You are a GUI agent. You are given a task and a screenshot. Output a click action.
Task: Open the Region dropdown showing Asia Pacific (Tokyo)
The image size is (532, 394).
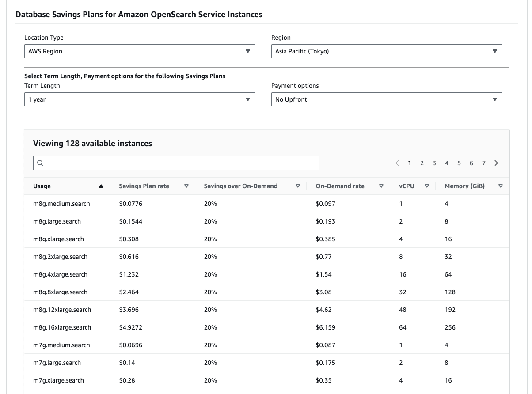(x=387, y=51)
